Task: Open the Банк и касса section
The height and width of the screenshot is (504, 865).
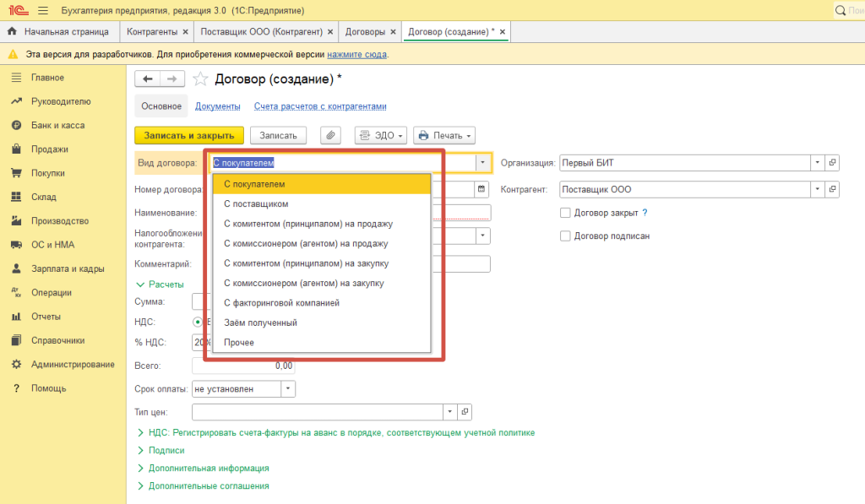Action: coord(57,125)
